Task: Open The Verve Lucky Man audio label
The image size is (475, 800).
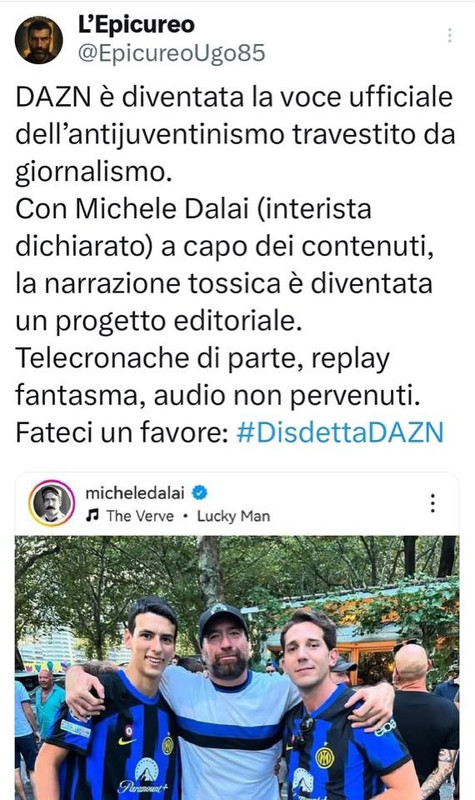Action: 188,516
